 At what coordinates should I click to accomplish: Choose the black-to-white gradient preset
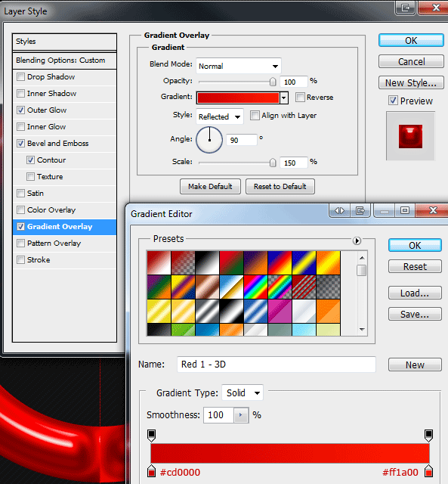coord(207,262)
